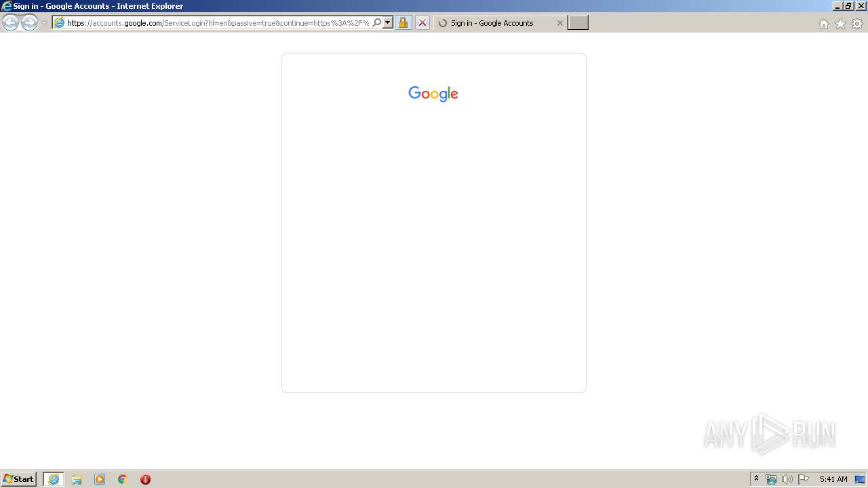Viewport: 868px width, 488px height.
Task: Click the search magnifier in address bar
Action: pyautogui.click(x=377, y=23)
